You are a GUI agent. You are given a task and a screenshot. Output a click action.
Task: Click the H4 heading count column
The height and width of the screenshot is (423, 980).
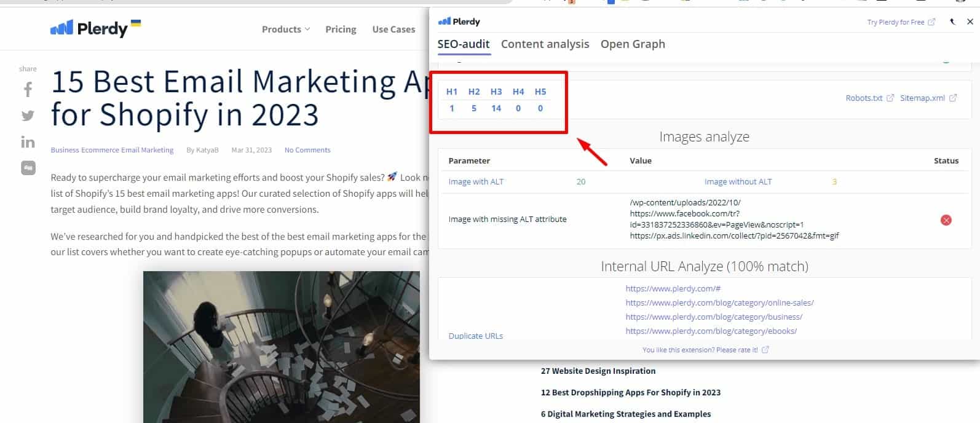coord(518,100)
